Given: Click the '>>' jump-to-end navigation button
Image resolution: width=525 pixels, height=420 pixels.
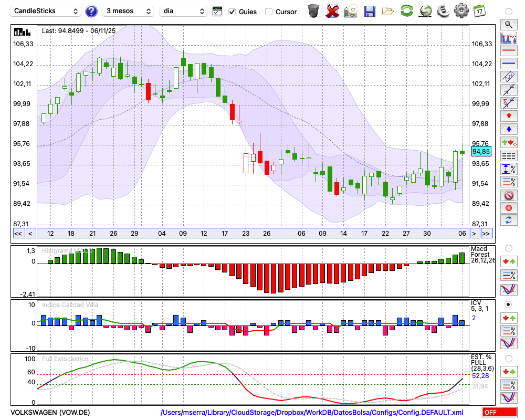Looking at the screenshot, I should tap(487, 234).
